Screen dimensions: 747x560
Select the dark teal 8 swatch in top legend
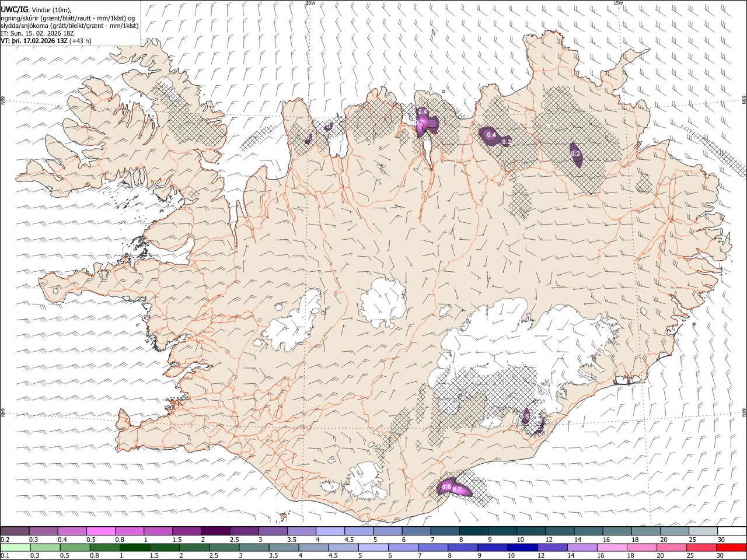click(473, 531)
